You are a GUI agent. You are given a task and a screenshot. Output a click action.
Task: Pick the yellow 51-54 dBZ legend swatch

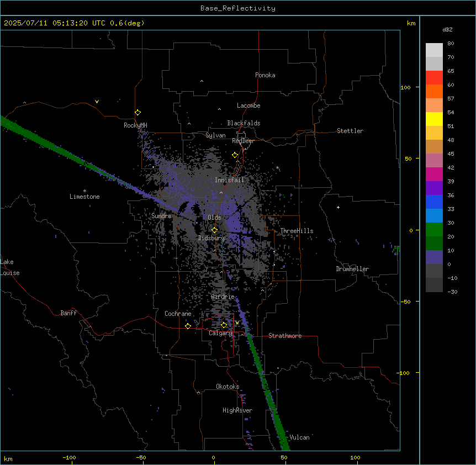point(434,119)
